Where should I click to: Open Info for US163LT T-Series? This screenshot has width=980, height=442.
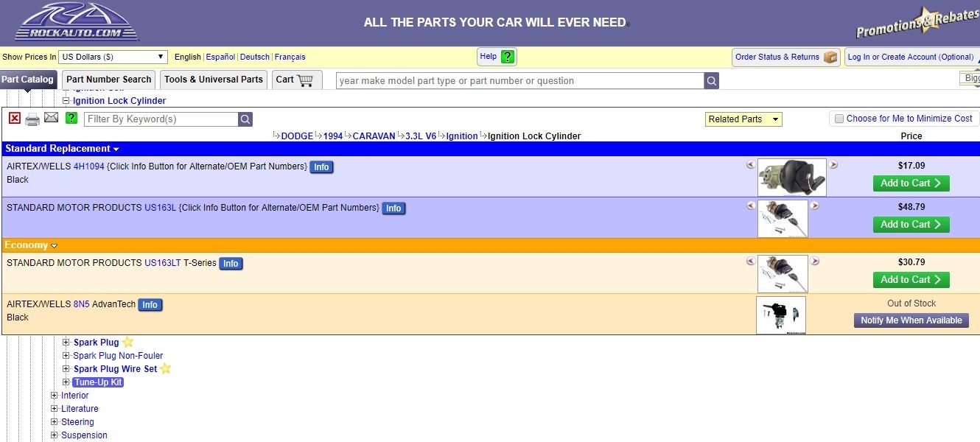[x=231, y=264]
